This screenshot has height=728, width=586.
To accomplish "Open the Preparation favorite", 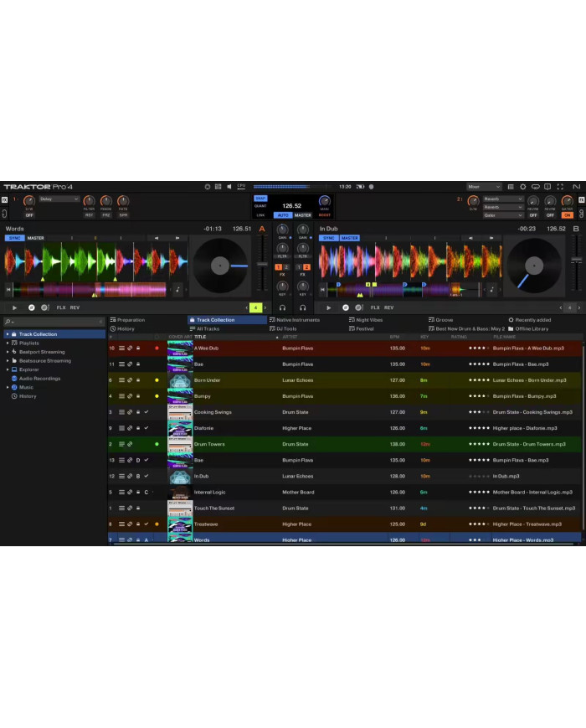I will 127,320.
